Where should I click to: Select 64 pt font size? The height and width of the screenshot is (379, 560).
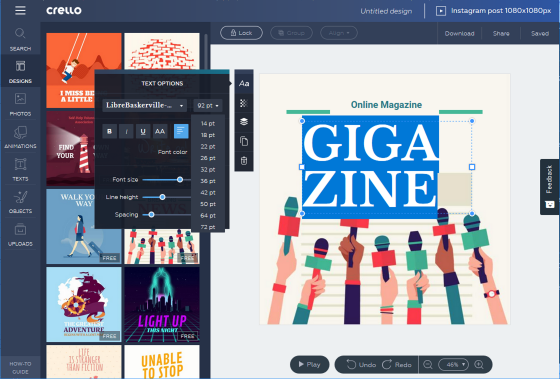pyautogui.click(x=208, y=215)
